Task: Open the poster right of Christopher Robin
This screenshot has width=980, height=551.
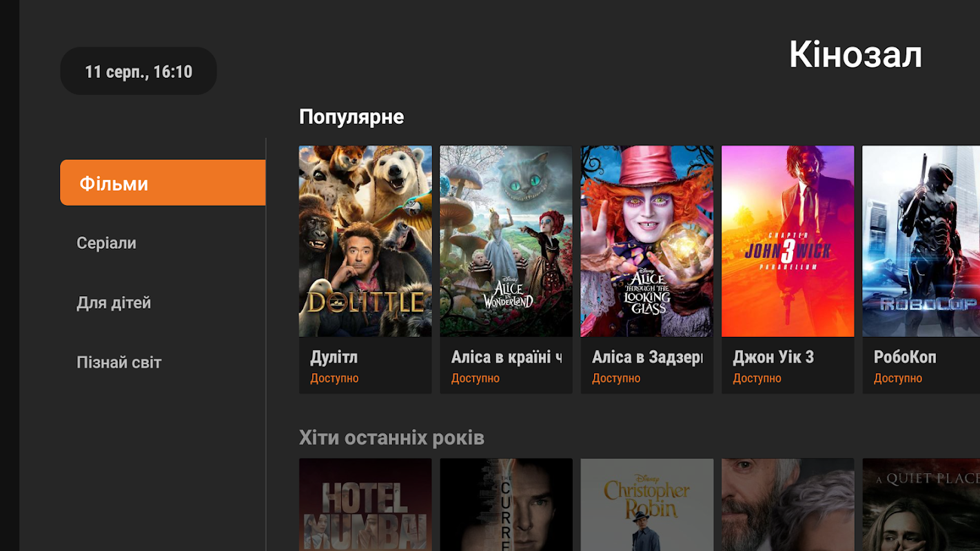Action: tap(788, 505)
